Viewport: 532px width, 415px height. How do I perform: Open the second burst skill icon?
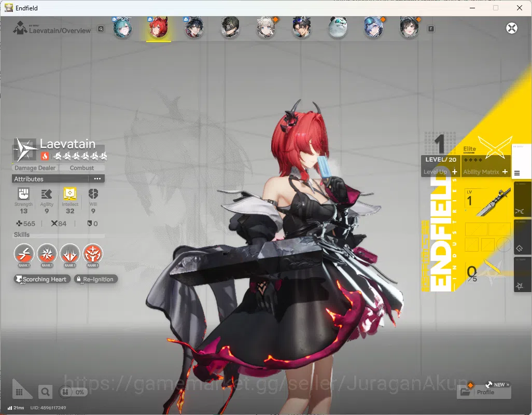pyautogui.click(x=47, y=255)
